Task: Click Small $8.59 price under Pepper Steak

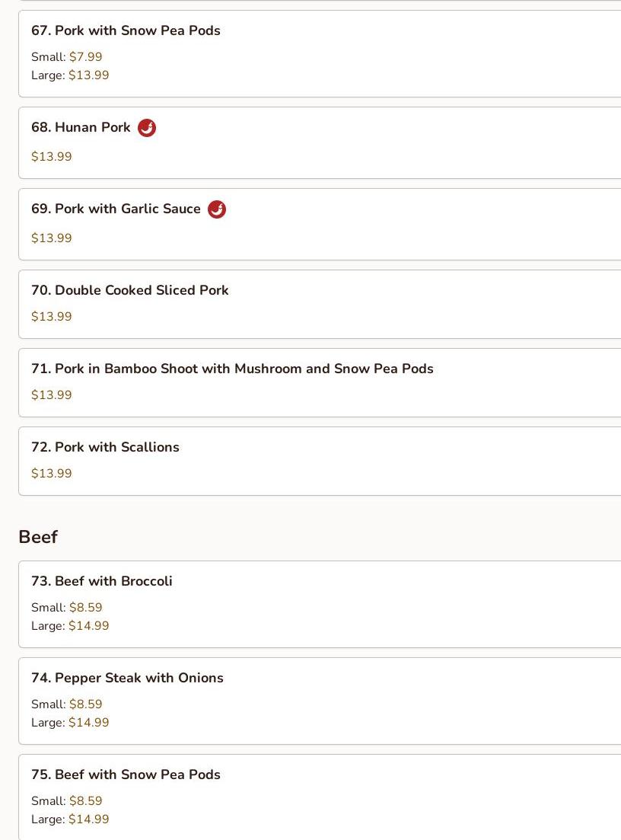Action: (x=85, y=704)
